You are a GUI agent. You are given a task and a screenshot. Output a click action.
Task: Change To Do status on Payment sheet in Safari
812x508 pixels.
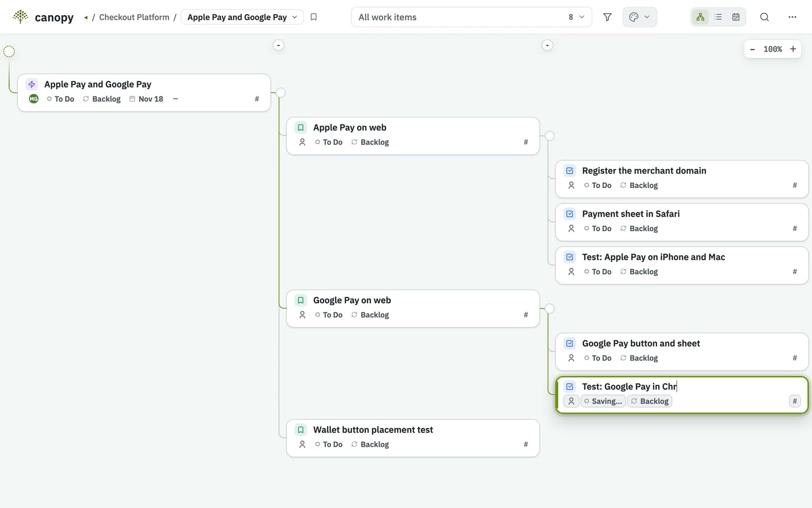597,229
